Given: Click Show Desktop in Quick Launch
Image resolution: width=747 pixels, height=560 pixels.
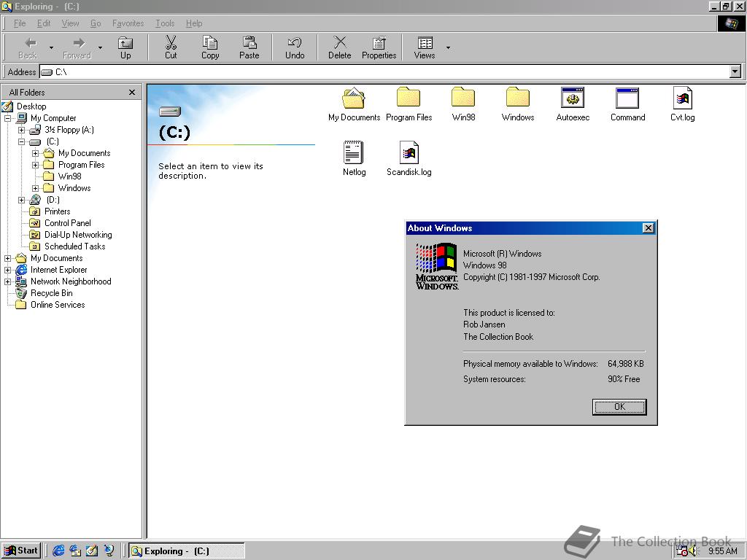Looking at the screenshot, I should (x=92, y=551).
